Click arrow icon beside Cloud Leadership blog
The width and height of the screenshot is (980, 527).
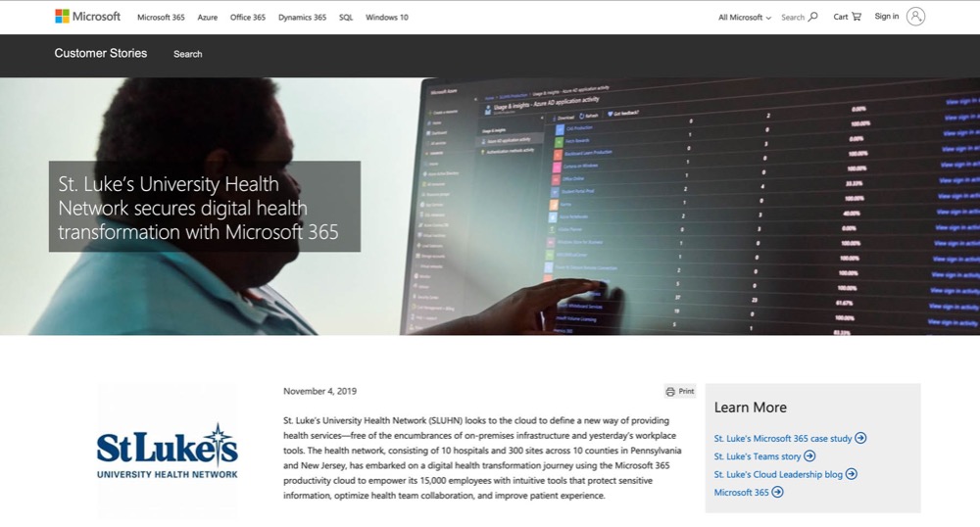(852, 474)
